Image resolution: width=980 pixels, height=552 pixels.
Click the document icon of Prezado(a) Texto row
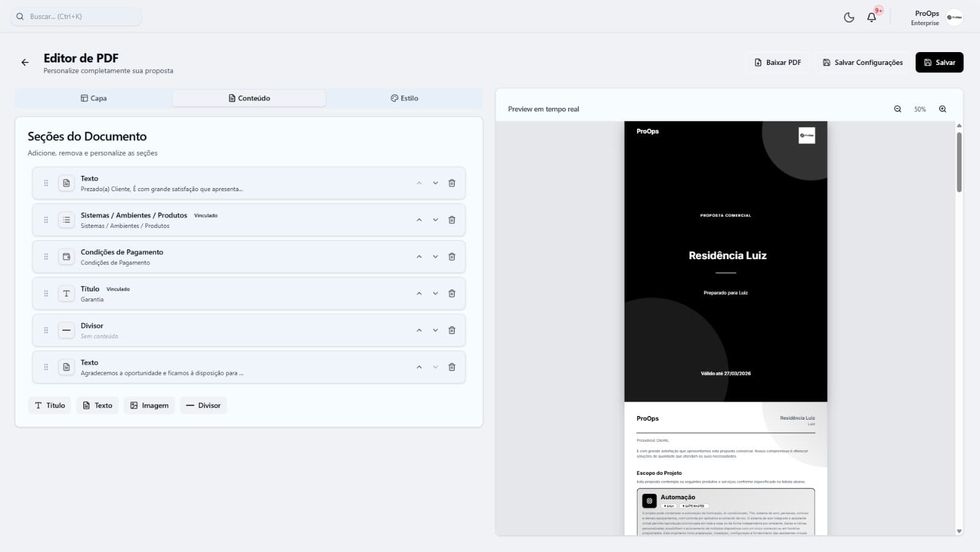pos(66,183)
